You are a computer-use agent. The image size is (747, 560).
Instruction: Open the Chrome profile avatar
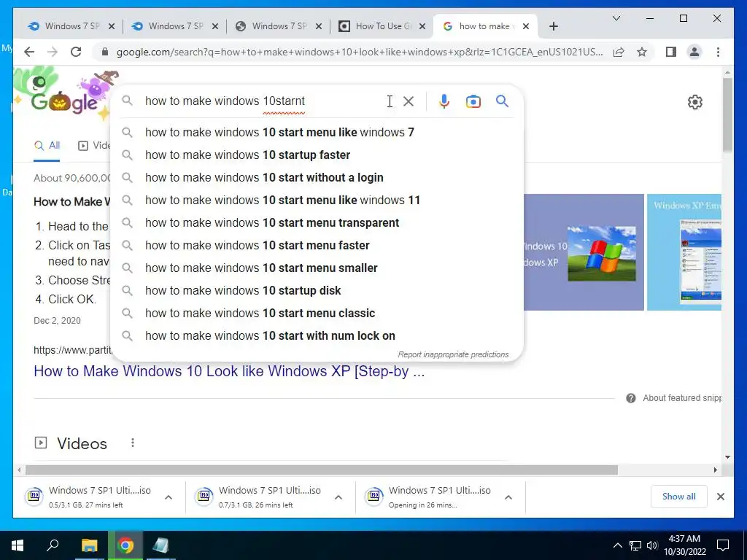pos(694,52)
